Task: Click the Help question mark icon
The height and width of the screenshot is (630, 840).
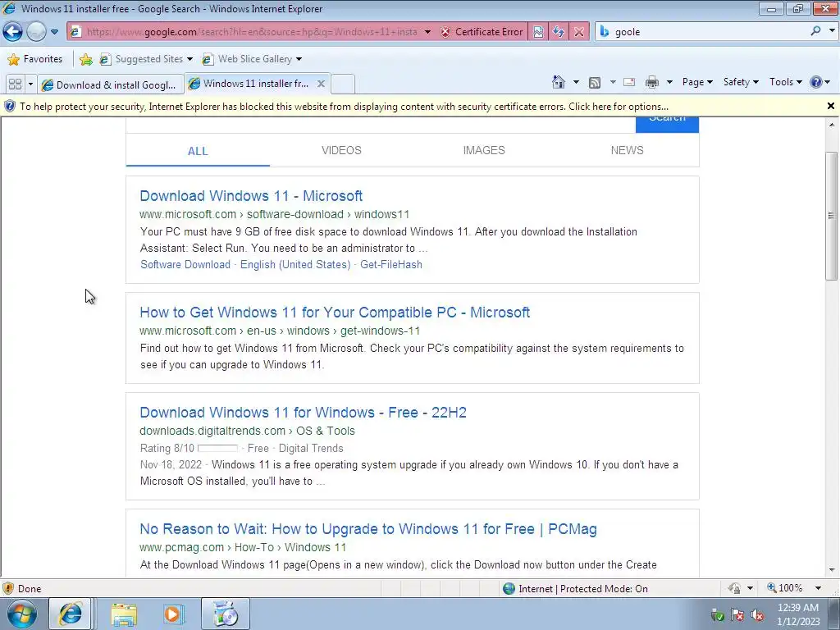Action: pos(816,82)
